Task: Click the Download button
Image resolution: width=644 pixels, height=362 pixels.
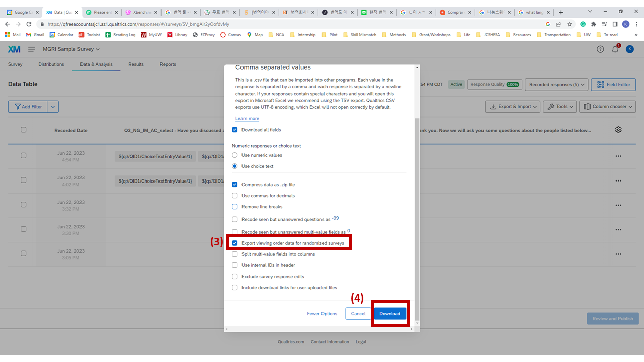Action: point(390,313)
